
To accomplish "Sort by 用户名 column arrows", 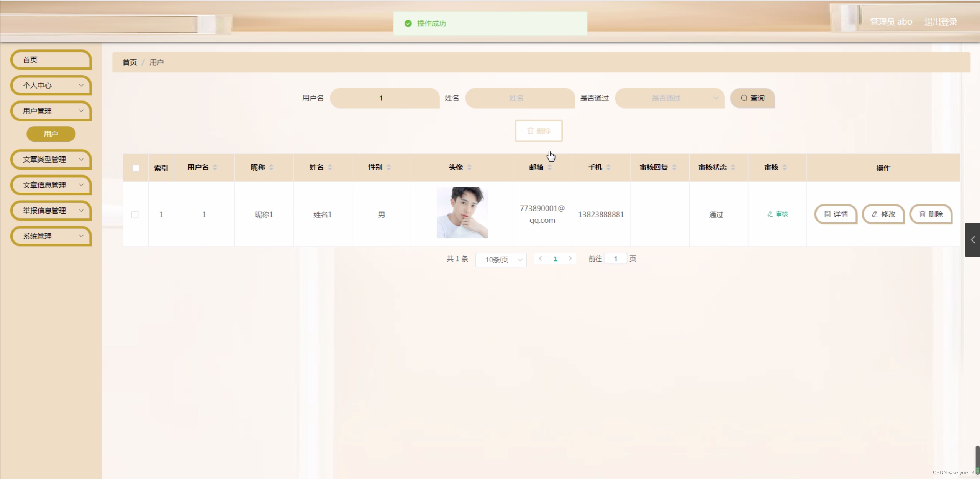I will 215,167.
